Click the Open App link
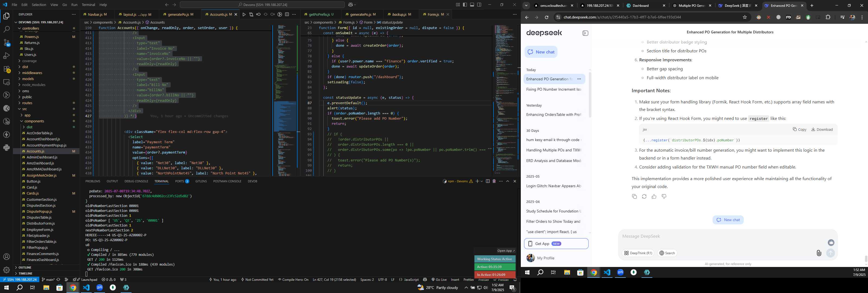 [506, 251]
